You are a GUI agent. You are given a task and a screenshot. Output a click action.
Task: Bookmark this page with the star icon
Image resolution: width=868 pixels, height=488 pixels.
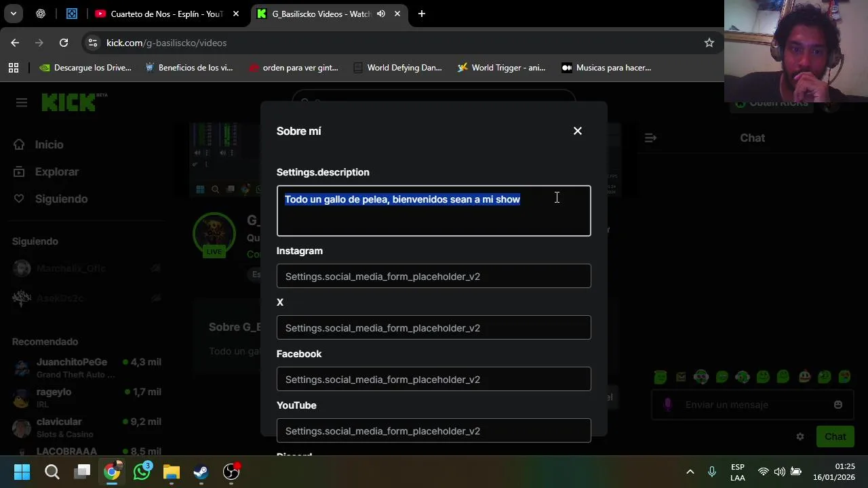tap(709, 43)
